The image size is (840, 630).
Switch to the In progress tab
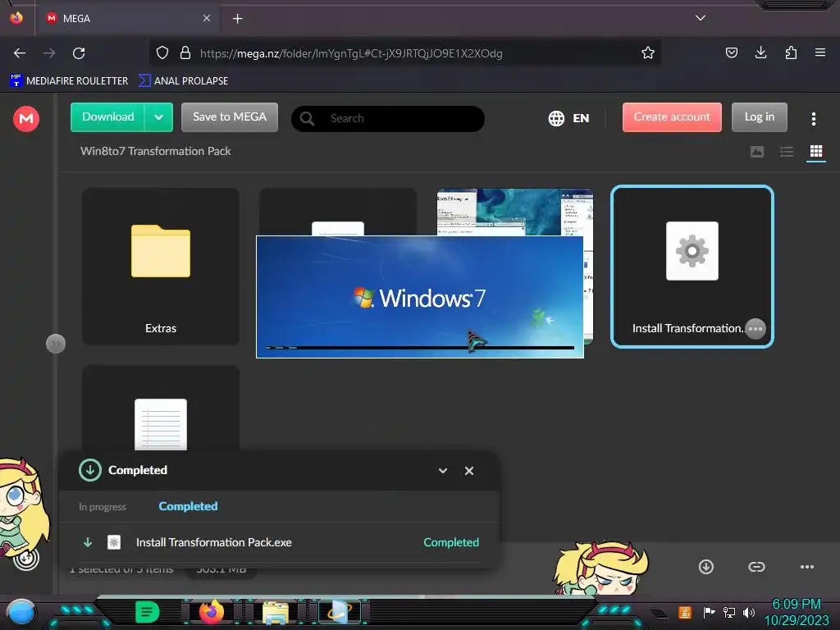[x=103, y=507]
